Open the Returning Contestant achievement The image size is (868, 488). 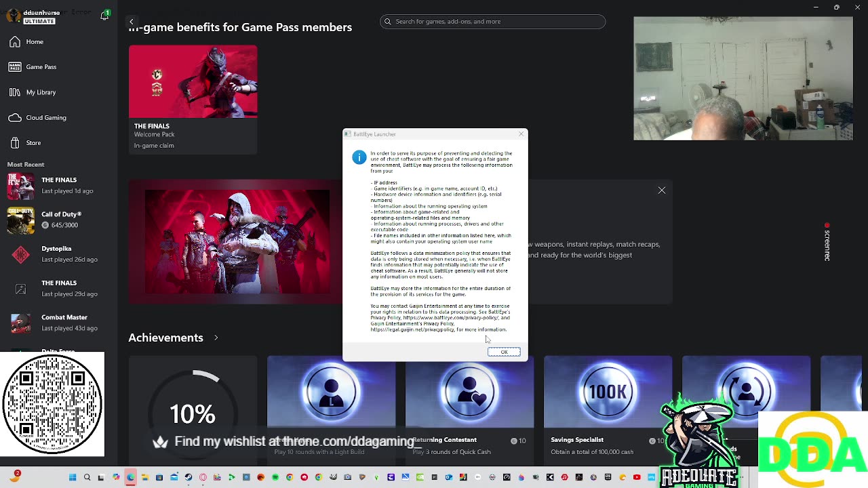pyautogui.click(x=469, y=410)
